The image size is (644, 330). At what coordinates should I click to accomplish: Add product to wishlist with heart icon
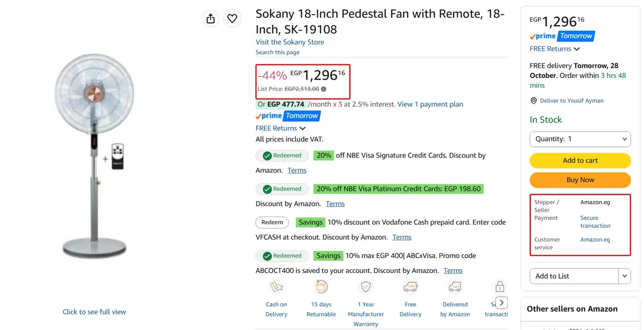click(x=232, y=18)
